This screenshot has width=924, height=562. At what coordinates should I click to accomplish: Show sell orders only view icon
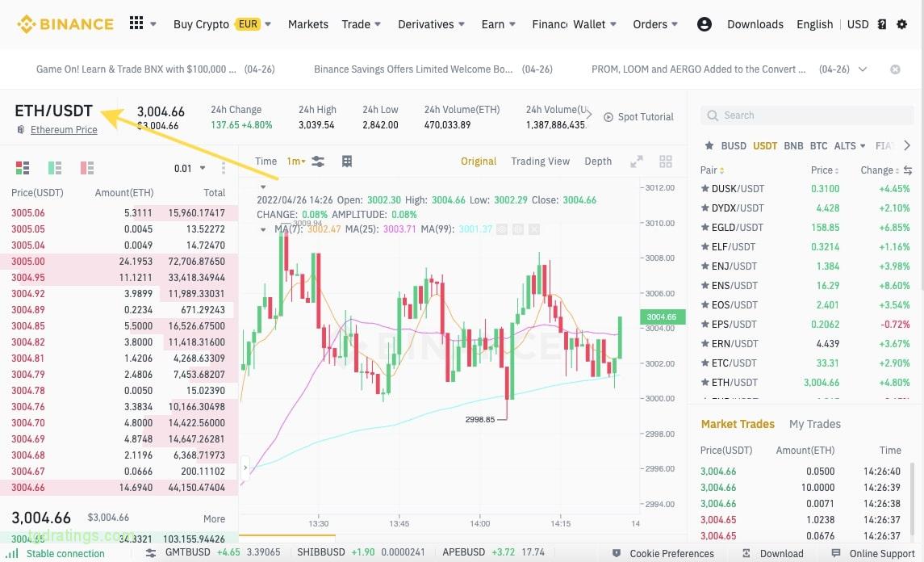87,168
